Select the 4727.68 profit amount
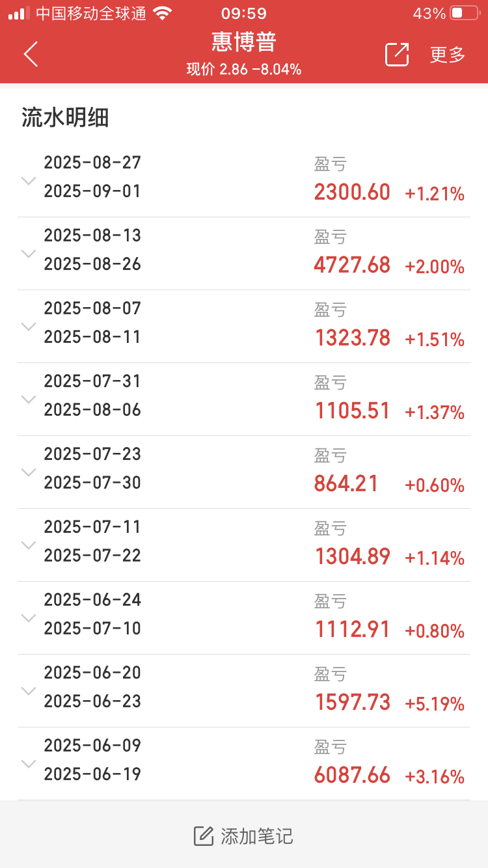This screenshot has height=868, width=488. pyautogui.click(x=352, y=265)
